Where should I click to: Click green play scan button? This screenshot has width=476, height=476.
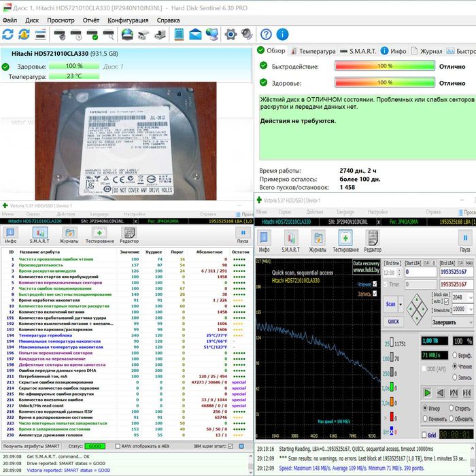[x=427, y=393]
